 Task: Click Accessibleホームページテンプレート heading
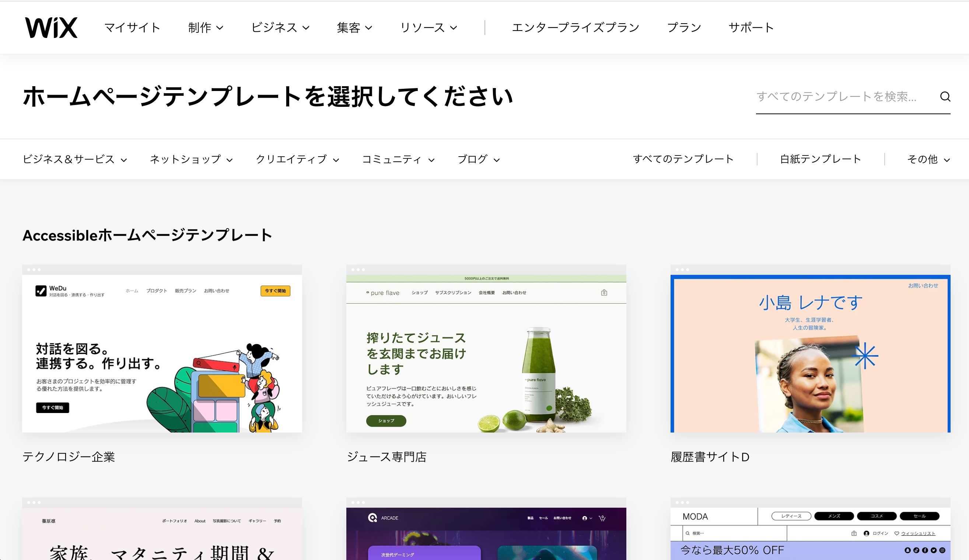pos(147,235)
